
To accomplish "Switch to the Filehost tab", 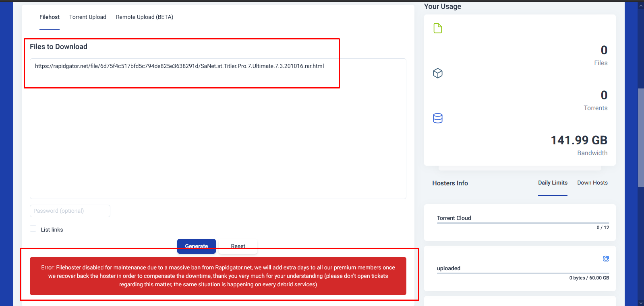I will [x=50, y=17].
